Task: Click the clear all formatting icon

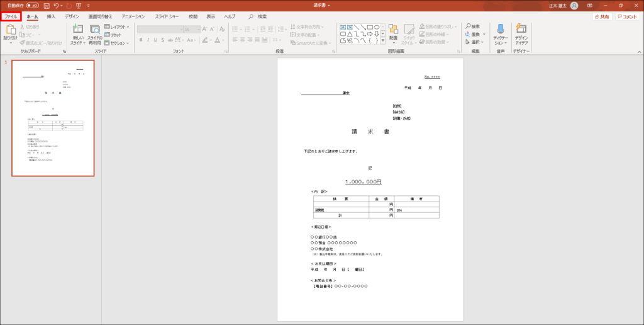Action: 222,30
